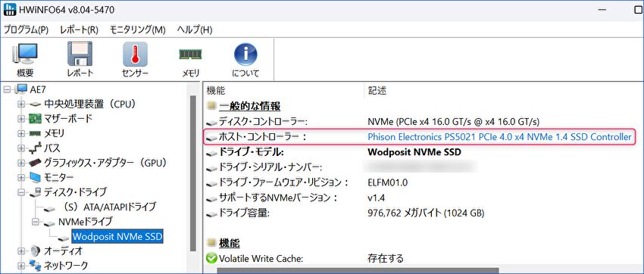Click the ネットワーク network icon
The width and height of the screenshot is (644, 274).
coord(35,265)
